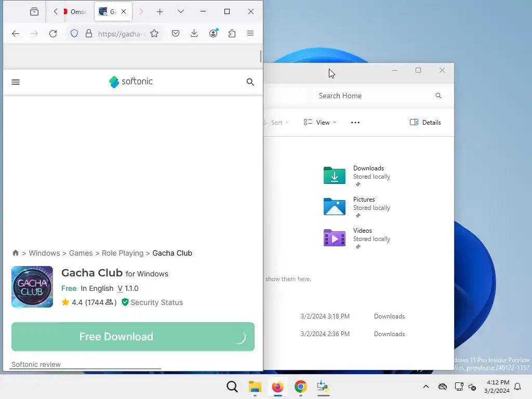The width and height of the screenshot is (532, 399).
Task: Open Softonic hamburger menu
Action: (x=16, y=82)
